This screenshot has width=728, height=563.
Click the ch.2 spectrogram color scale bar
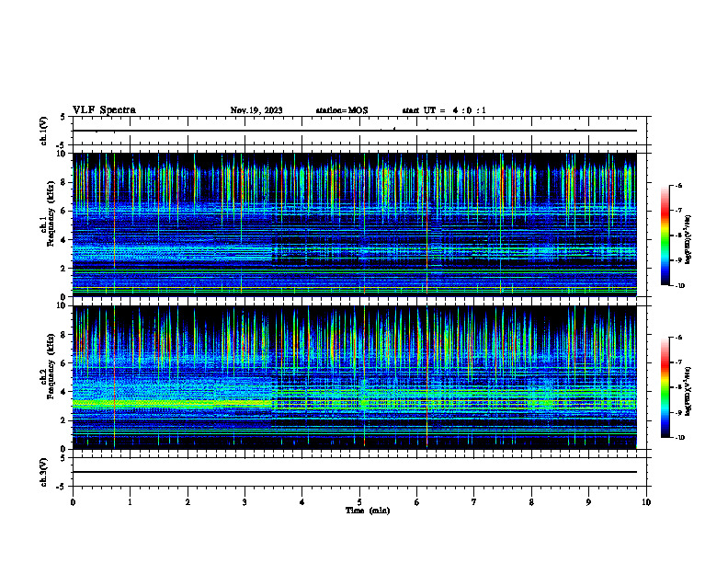(x=665, y=387)
